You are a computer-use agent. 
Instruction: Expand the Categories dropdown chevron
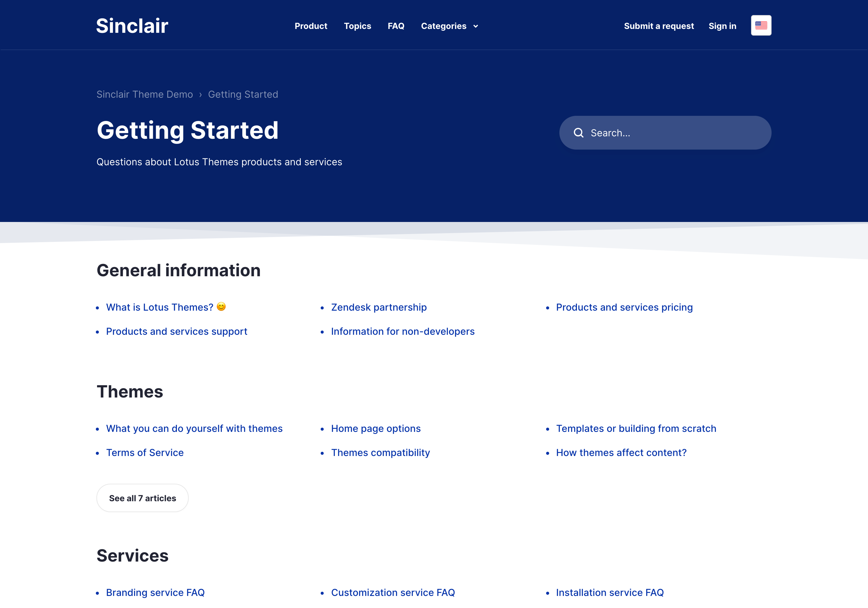tap(476, 26)
